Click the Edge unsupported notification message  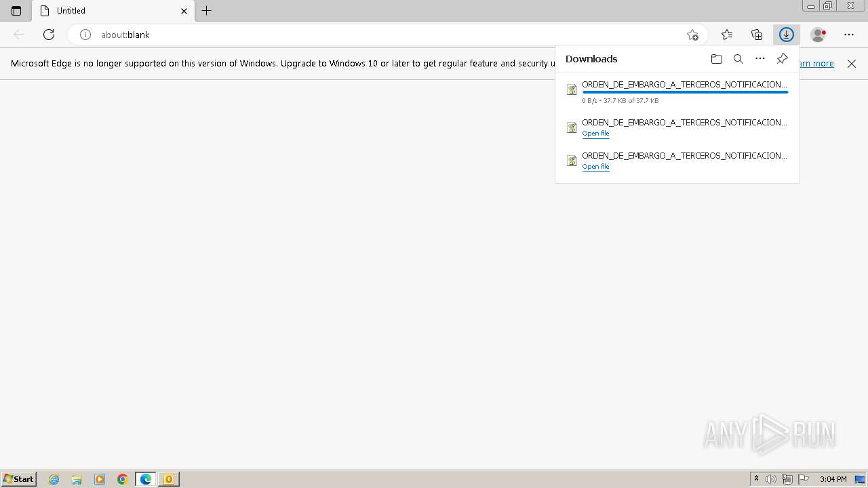pyautogui.click(x=283, y=64)
